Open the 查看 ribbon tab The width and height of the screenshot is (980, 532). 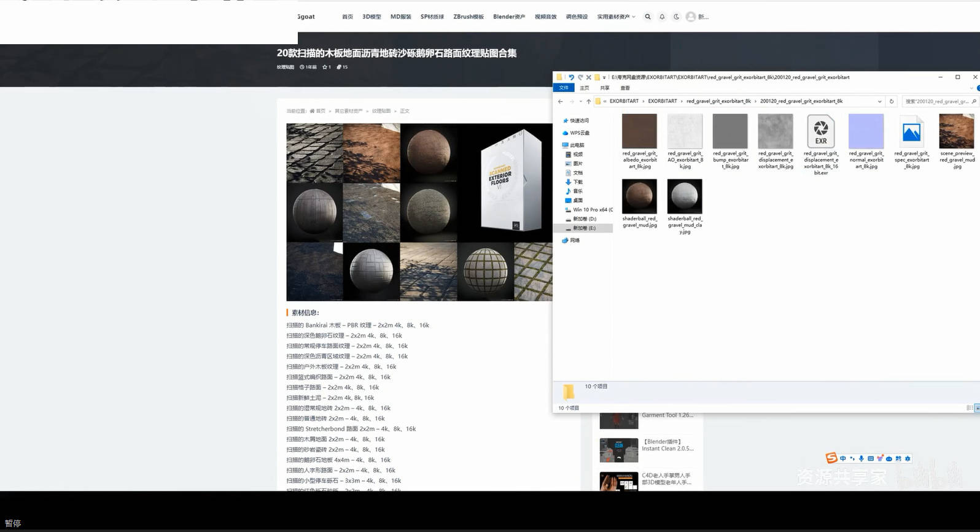[x=625, y=88]
